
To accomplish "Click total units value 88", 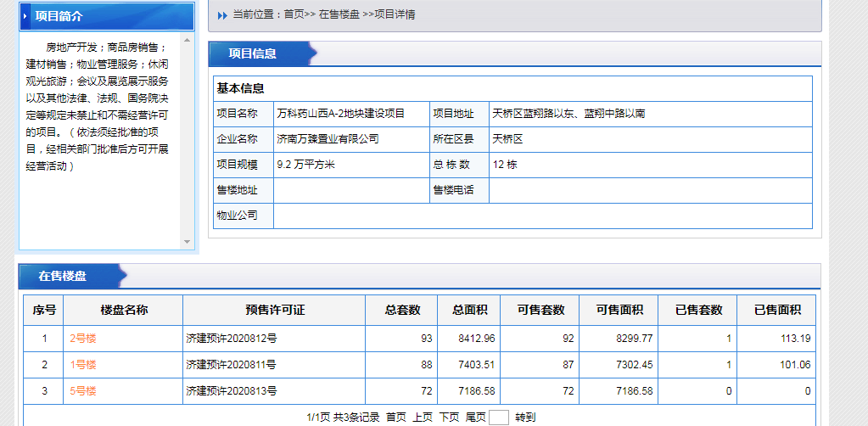I will tap(426, 365).
